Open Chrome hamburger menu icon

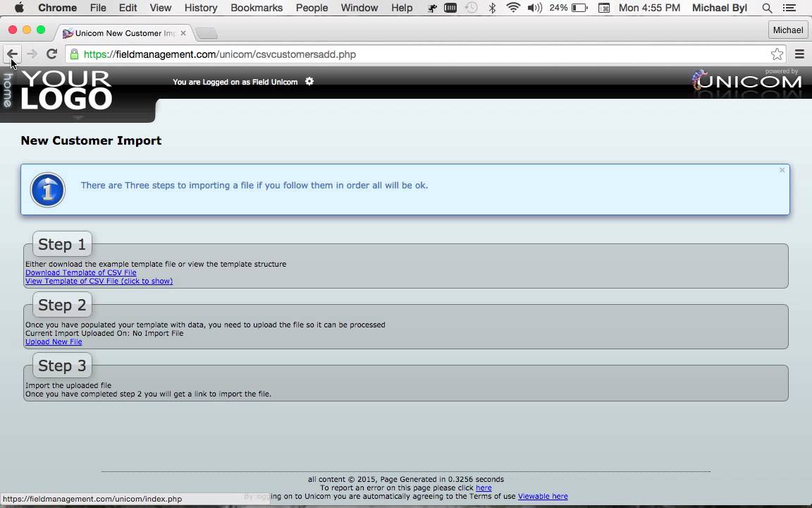pos(799,54)
